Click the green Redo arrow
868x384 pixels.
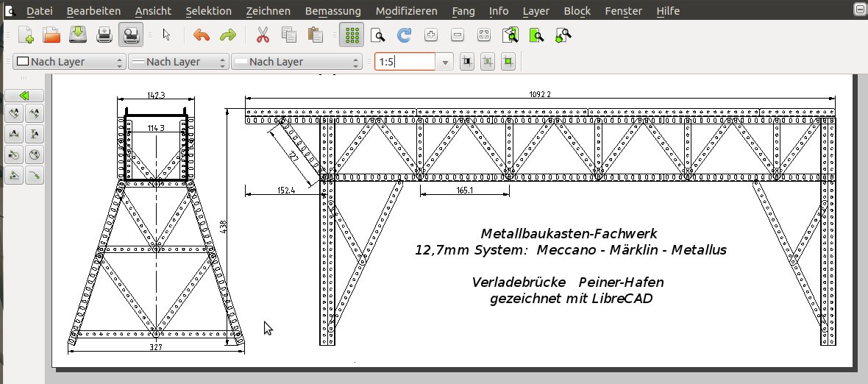click(228, 35)
